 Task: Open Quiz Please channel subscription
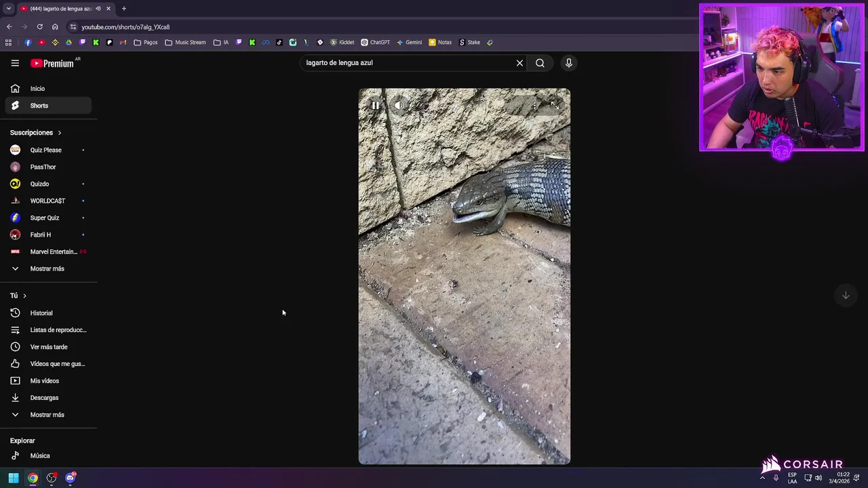[48, 150]
